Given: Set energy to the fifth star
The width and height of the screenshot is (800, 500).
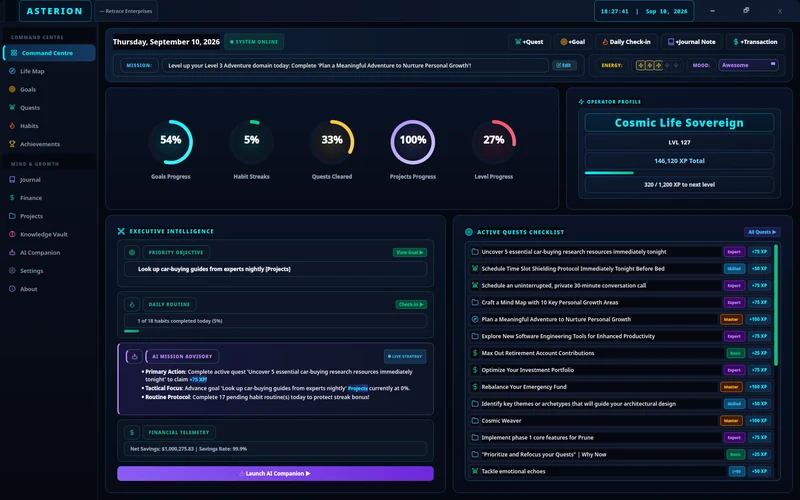Looking at the screenshot, I should pyautogui.click(x=676, y=65).
